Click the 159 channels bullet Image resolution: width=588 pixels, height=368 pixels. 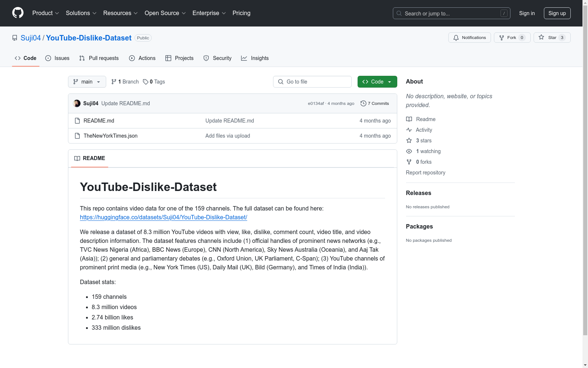[x=109, y=297]
